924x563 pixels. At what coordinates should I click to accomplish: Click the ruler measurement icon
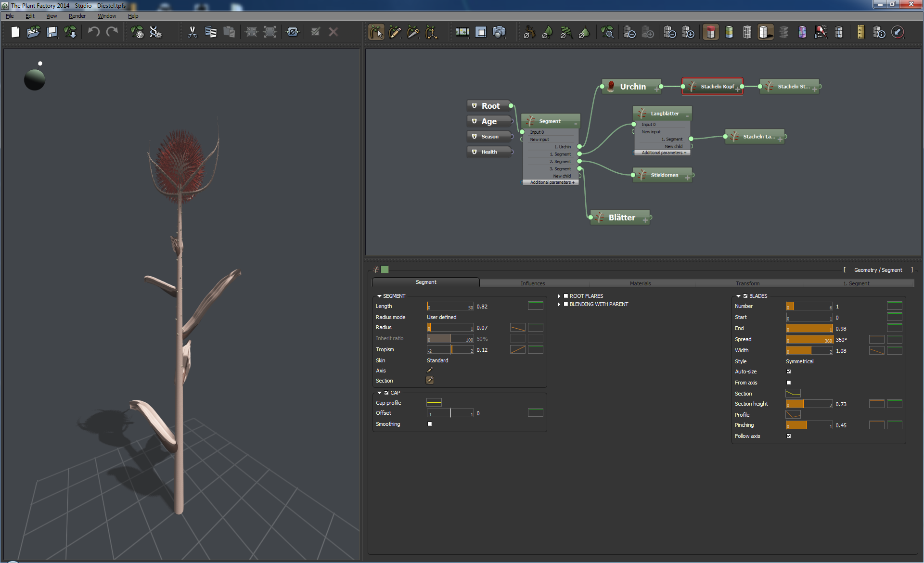click(860, 32)
